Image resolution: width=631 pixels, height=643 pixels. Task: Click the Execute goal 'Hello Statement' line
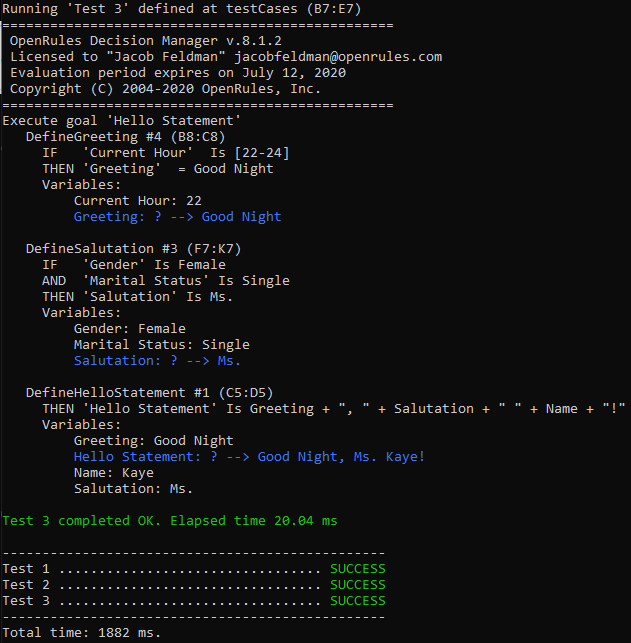click(121, 121)
